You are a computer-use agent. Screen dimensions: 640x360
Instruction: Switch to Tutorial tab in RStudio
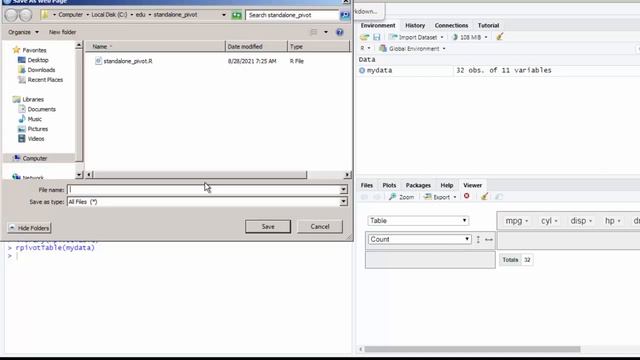tap(488, 25)
